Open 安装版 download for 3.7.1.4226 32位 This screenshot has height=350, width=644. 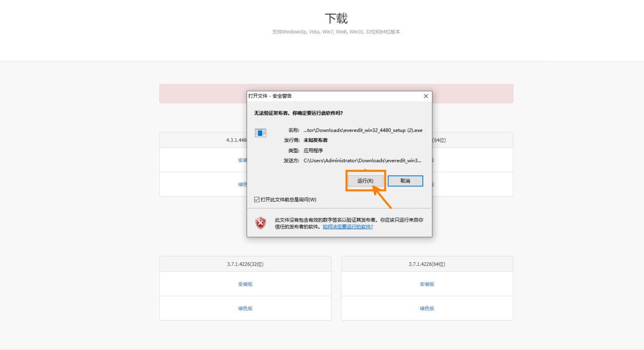(245, 284)
